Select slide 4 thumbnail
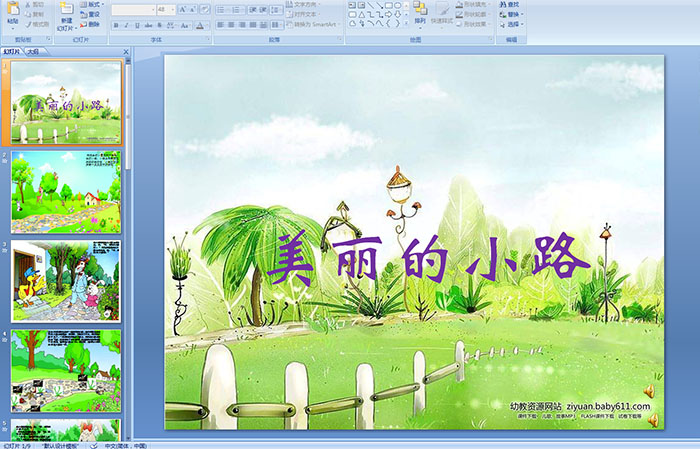Viewport: 700px width, 449px height. (66, 370)
